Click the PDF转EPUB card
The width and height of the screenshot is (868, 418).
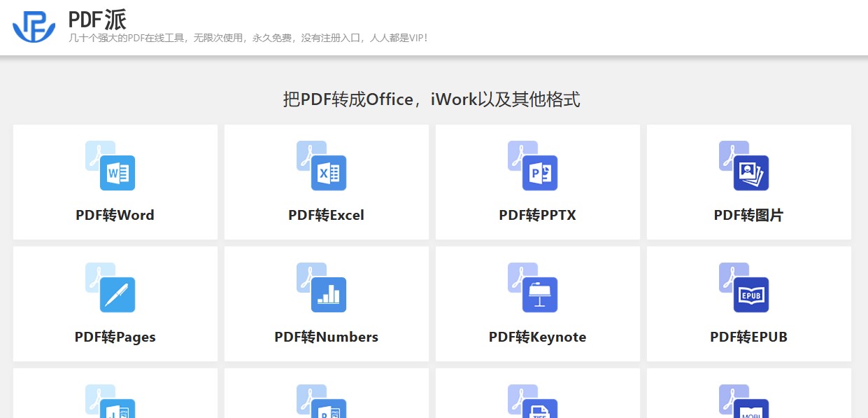748,304
